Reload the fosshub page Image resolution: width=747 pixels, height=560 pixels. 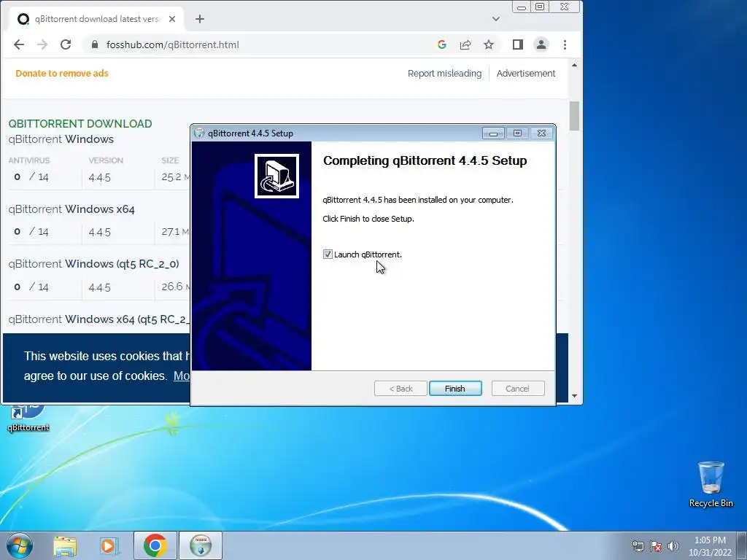66,44
